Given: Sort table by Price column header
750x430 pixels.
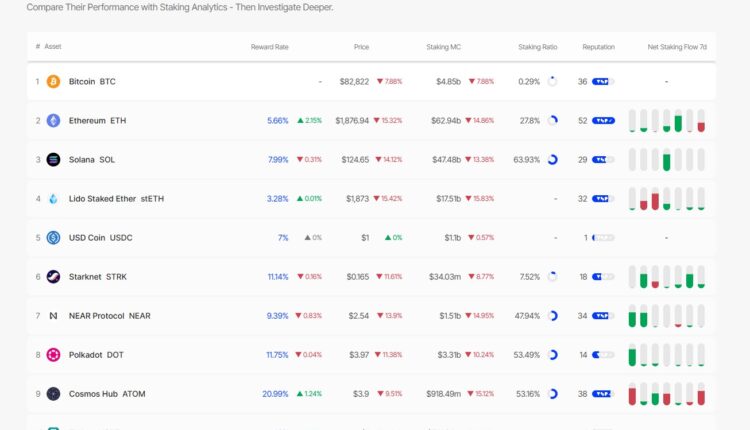Looking at the screenshot, I should (x=360, y=47).
